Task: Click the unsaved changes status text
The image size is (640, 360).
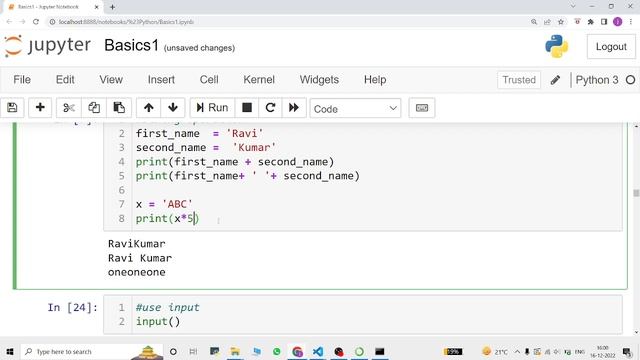Action: coord(199,48)
